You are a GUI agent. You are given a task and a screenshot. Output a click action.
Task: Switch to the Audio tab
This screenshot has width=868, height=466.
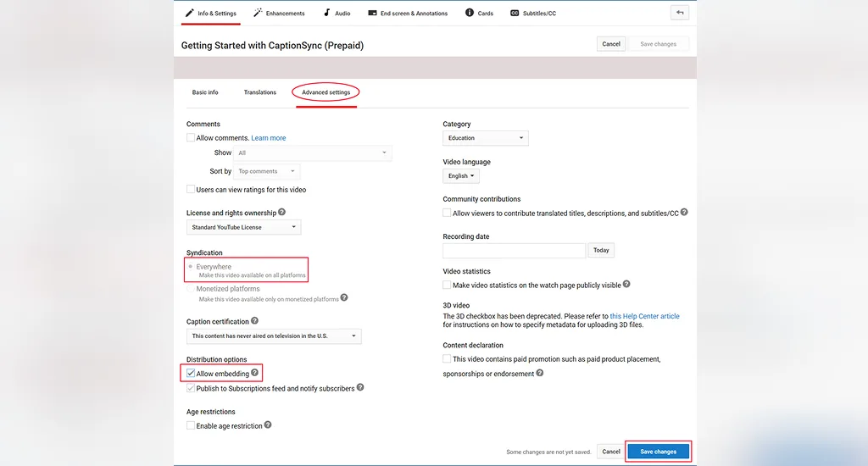[337, 14]
